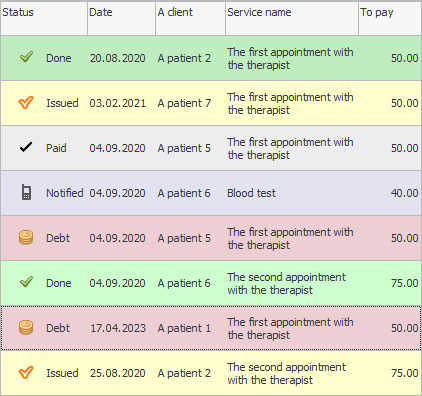Click A patient 2 in the Done row
Screen dimensions: 422x396
pyautogui.click(x=184, y=58)
